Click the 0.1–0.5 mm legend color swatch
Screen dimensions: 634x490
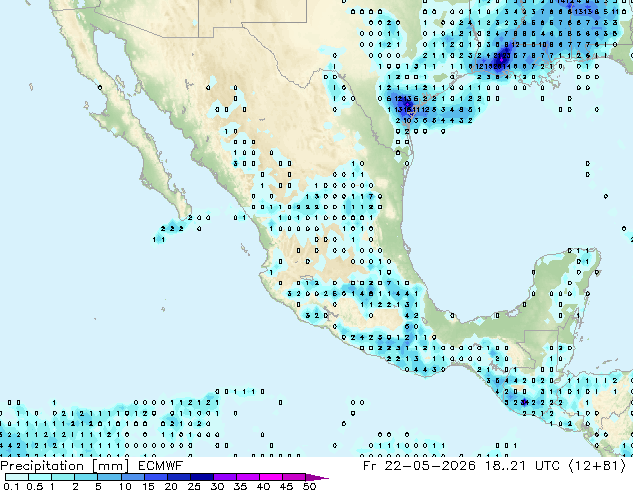pyautogui.click(x=17, y=477)
